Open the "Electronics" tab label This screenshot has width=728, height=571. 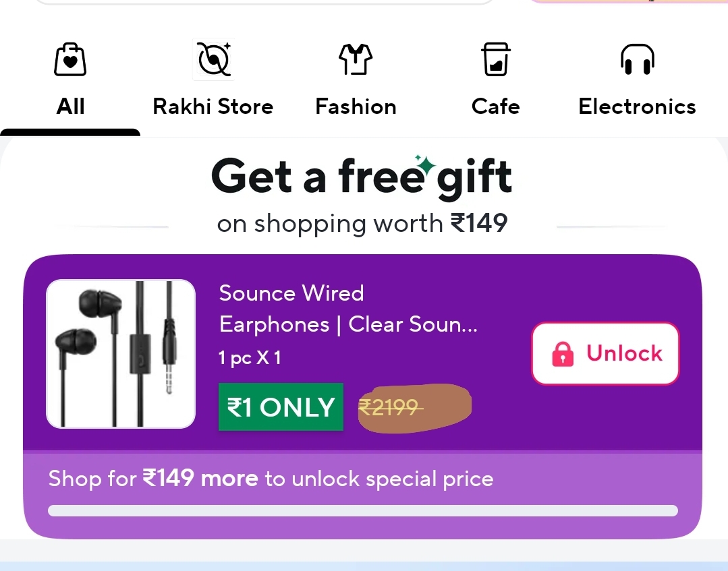point(637,107)
